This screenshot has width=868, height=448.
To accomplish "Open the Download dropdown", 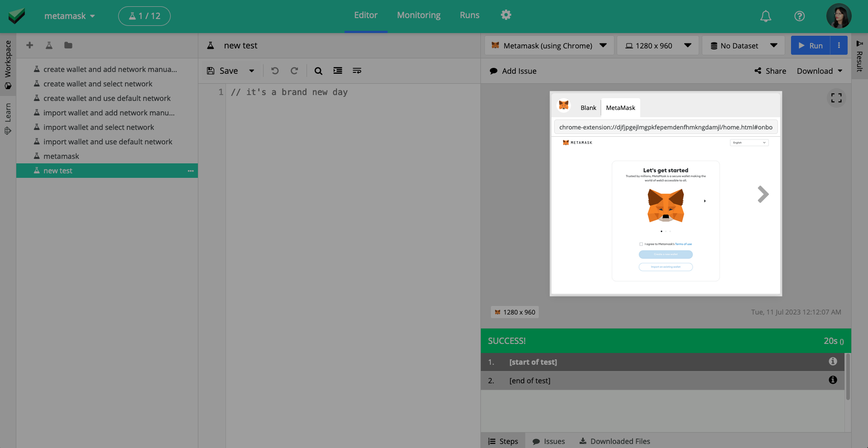I will [x=820, y=71].
